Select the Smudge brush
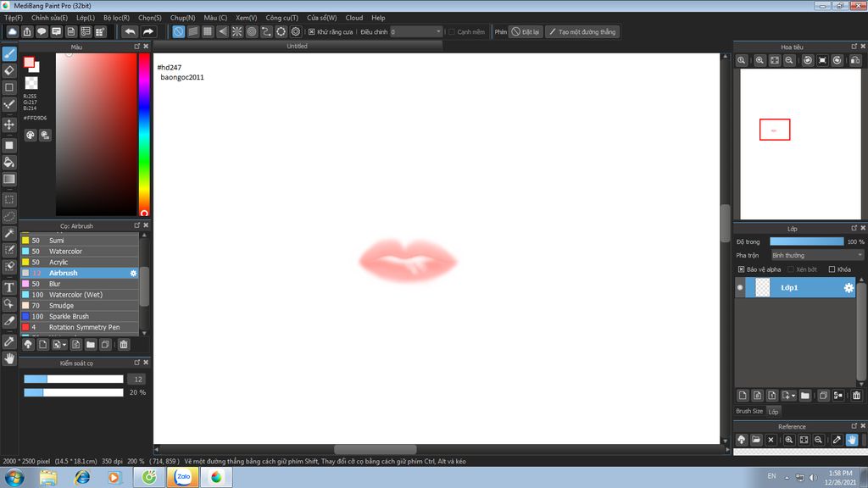 pyautogui.click(x=80, y=305)
